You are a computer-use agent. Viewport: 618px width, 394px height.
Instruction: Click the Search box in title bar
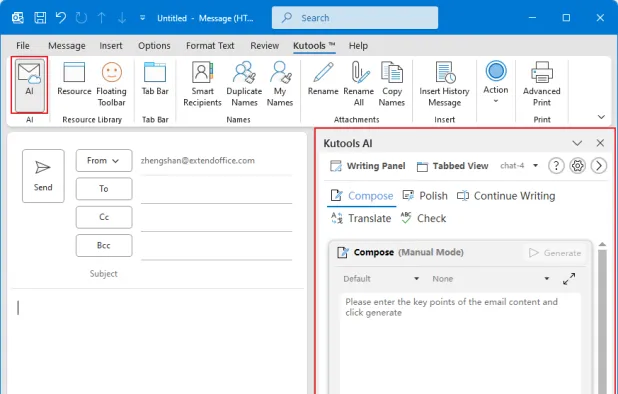355,18
